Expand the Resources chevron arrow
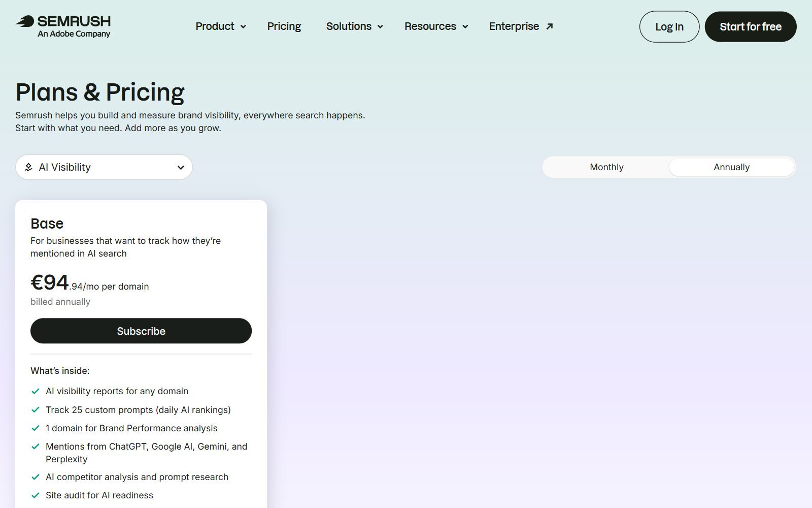 pyautogui.click(x=465, y=27)
